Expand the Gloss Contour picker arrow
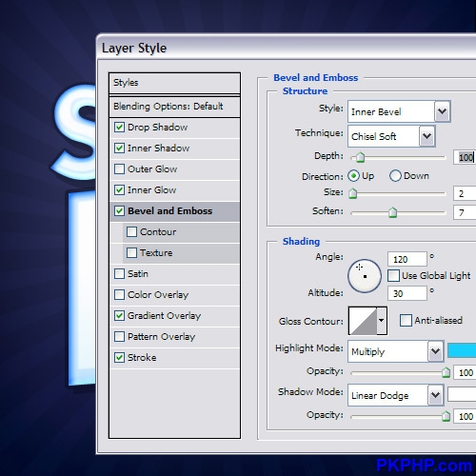Viewport: 476px width, 476px height. [382, 321]
